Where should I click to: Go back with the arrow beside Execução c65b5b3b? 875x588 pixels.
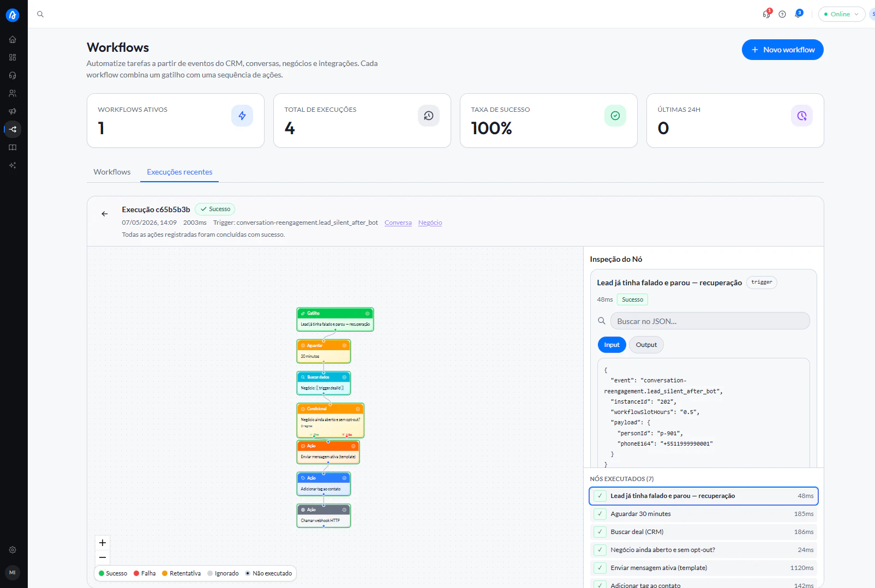(105, 214)
